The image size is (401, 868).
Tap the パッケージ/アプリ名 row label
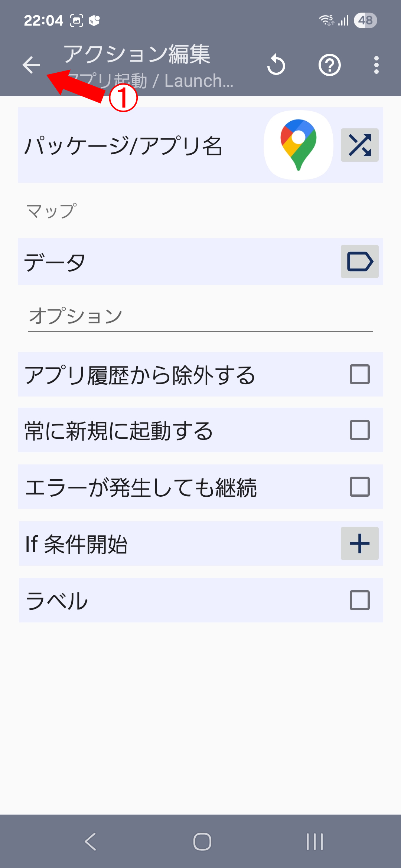[x=123, y=146]
